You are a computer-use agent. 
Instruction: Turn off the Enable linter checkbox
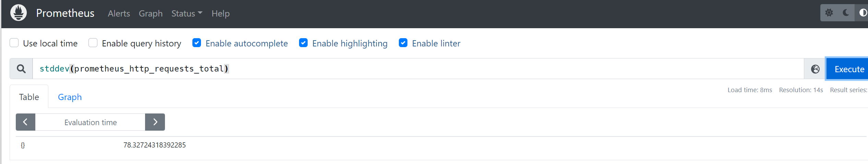point(403,43)
